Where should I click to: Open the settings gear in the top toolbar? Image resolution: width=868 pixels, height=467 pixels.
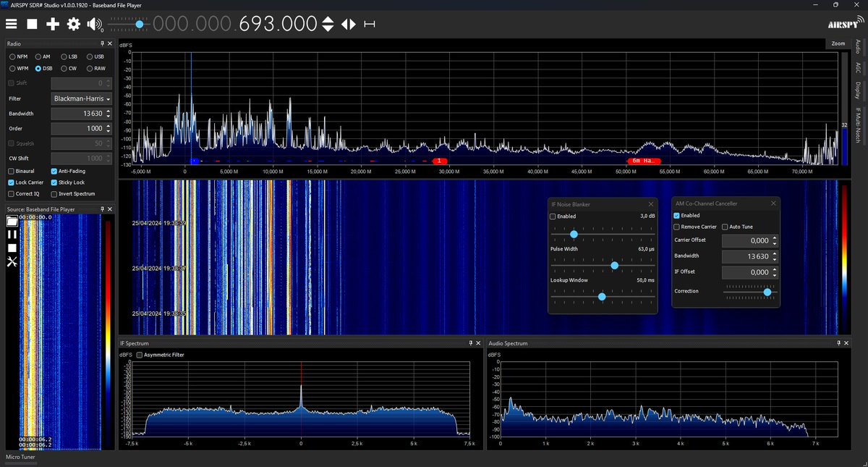pos(73,24)
